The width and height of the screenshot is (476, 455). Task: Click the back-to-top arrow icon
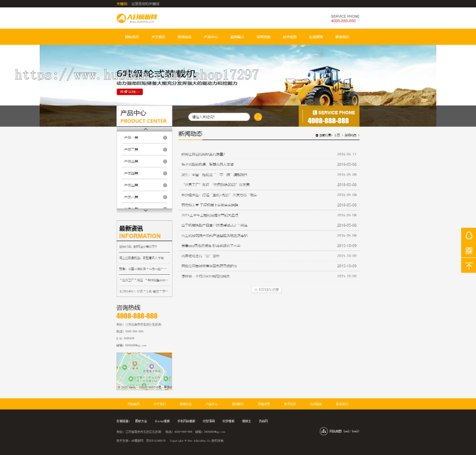coord(469,266)
